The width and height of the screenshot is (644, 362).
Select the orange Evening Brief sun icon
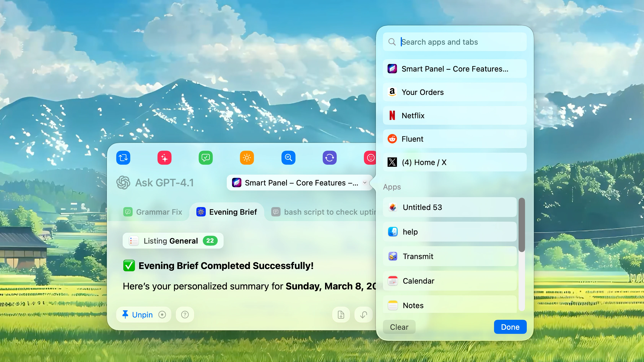(247, 158)
